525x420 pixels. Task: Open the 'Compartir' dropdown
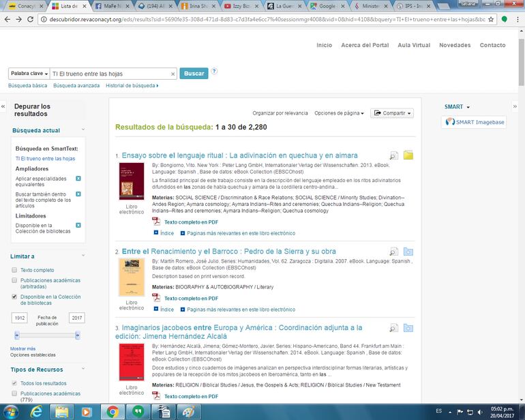(391, 113)
